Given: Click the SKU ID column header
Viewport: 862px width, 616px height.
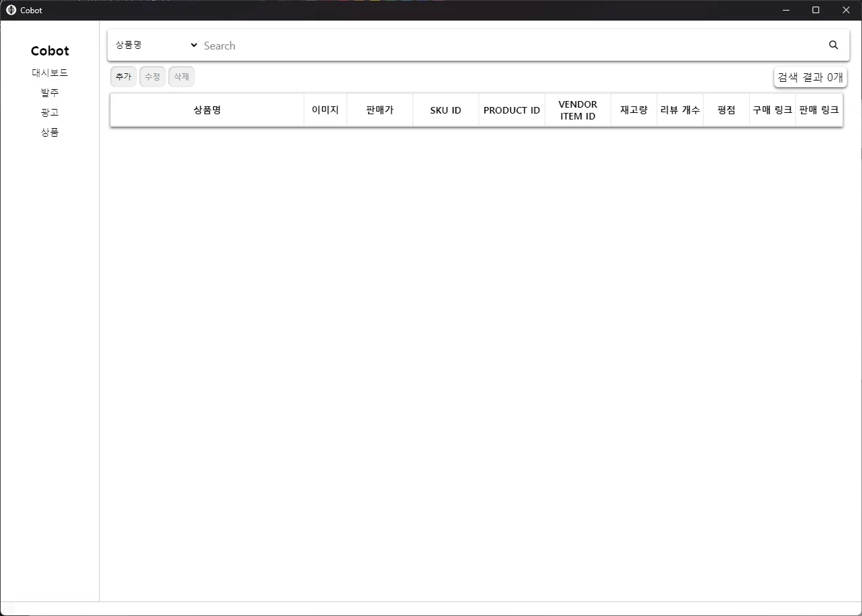Looking at the screenshot, I should click(x=446, y=110).
